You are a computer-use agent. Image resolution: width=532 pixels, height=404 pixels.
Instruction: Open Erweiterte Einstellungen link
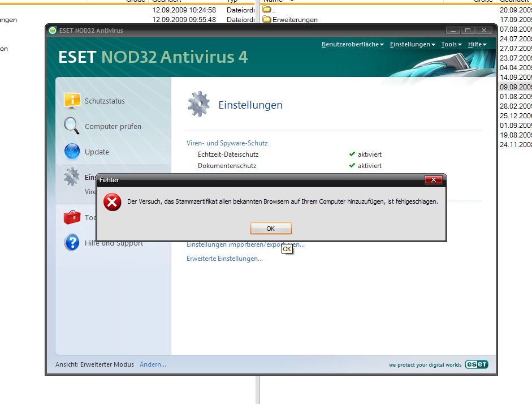224,259
